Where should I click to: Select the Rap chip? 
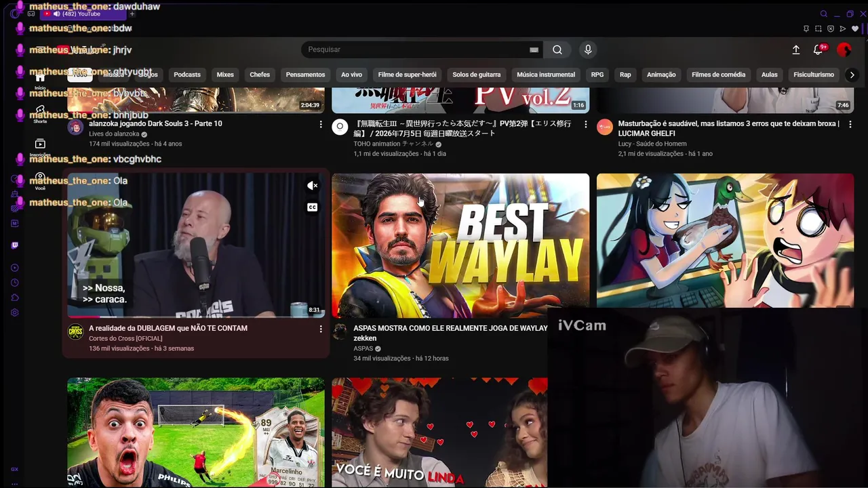(625, 75)
